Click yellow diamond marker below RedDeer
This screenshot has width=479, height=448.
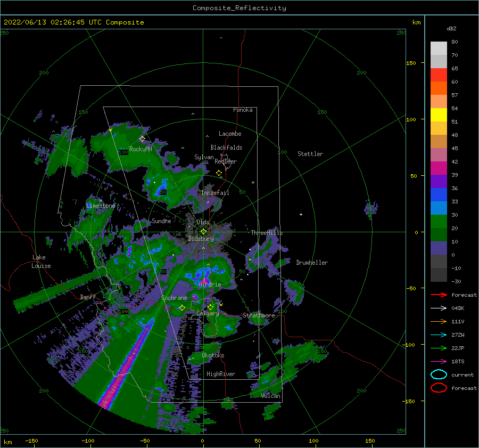219,173
